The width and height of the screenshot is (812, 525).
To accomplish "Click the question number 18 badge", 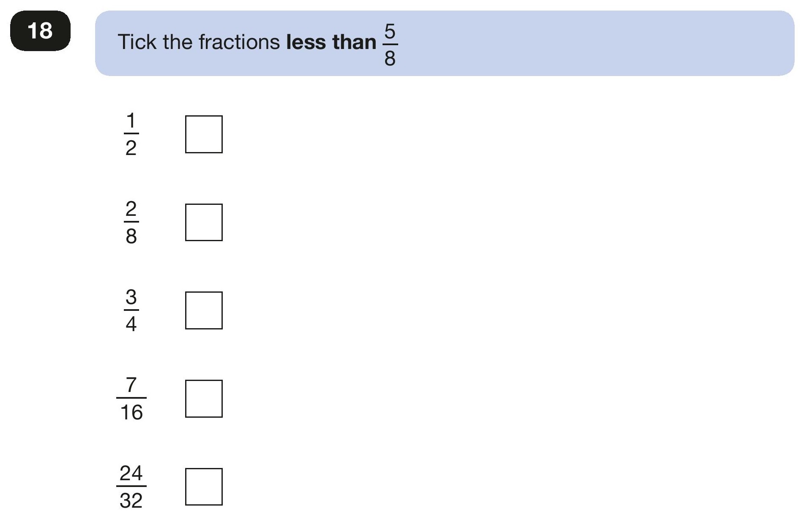I will click(40, 31).
